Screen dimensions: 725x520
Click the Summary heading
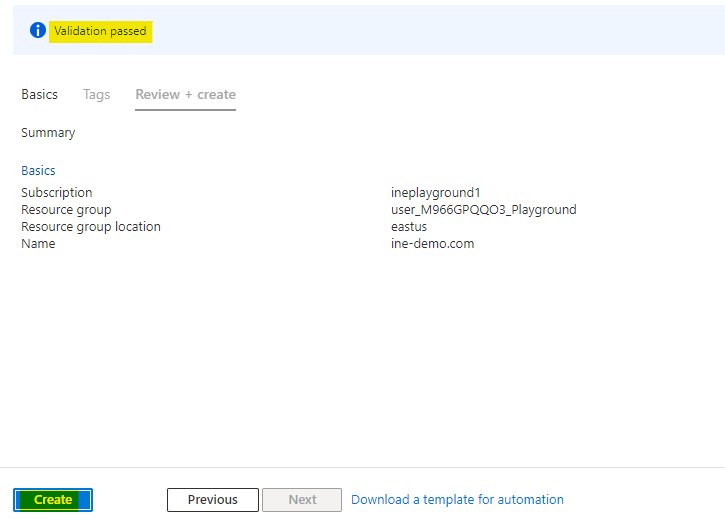pyautogui.click(x=48, y=132)
